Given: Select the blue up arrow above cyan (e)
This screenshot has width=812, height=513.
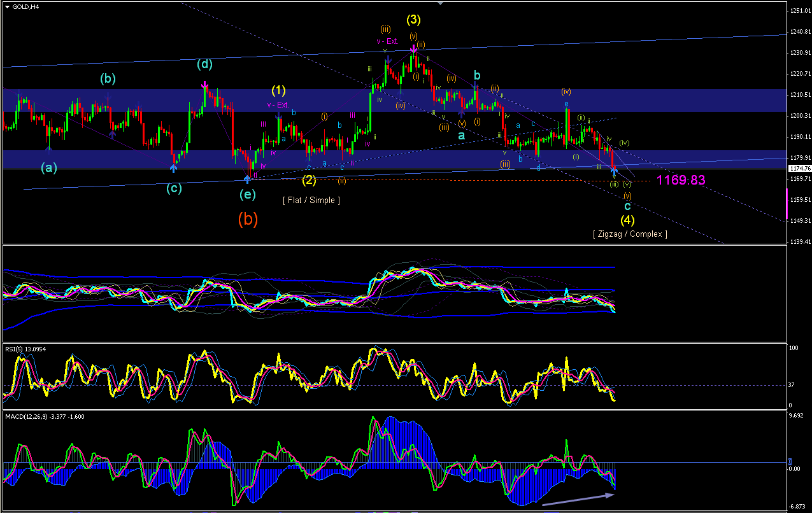Looking at the screenshot, I should pyautogui.click(x=247, y=179).
